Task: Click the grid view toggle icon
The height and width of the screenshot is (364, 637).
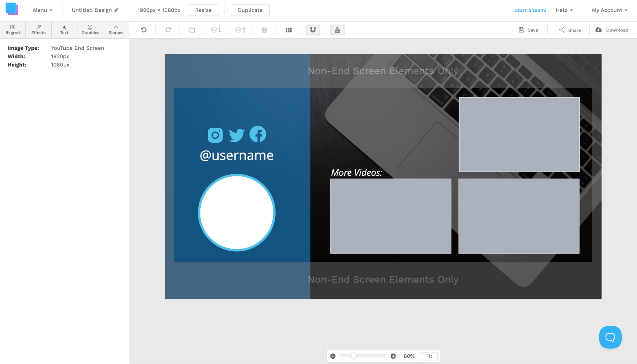Action: tap(289, 30)
